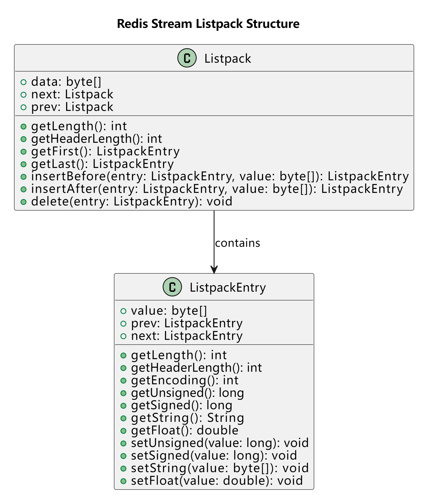
Task: Click the field icon beside prev: ListpackEntry
Action: coord(124,323)
